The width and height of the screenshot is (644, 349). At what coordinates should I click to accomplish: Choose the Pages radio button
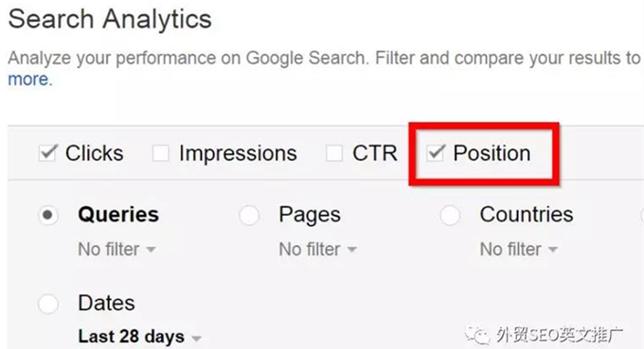(x=249, y=216)
